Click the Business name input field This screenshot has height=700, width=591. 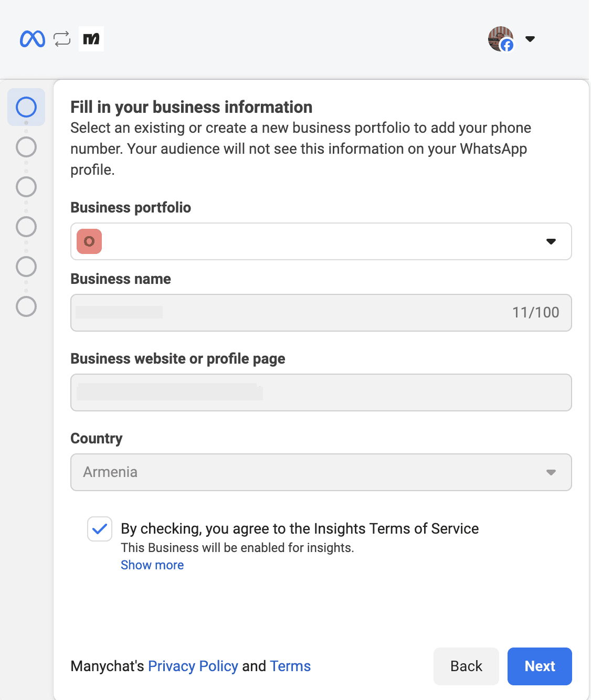tap(321, 313)
